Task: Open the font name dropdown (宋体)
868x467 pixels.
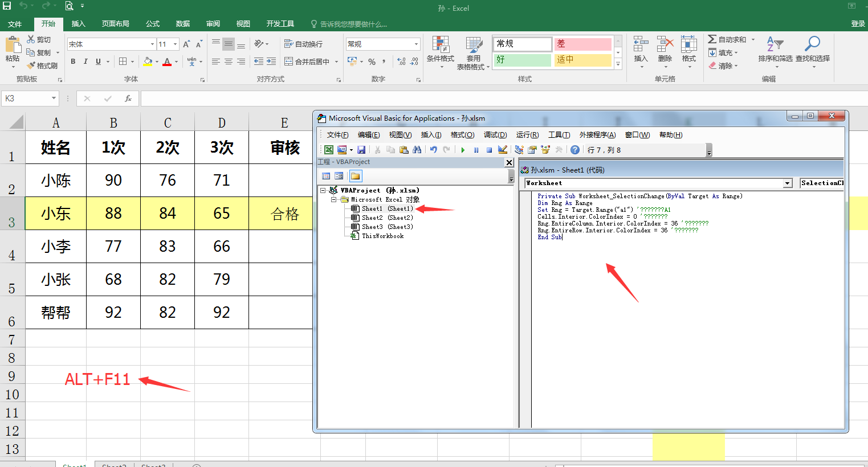Action: (x=152, y=44)
